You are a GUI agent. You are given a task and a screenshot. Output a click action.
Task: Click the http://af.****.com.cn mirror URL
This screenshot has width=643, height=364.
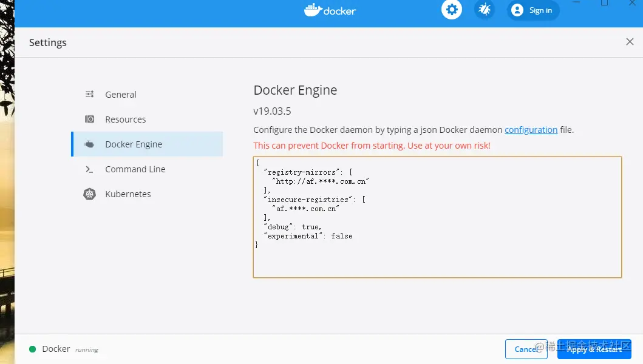[x=320, y=181]
